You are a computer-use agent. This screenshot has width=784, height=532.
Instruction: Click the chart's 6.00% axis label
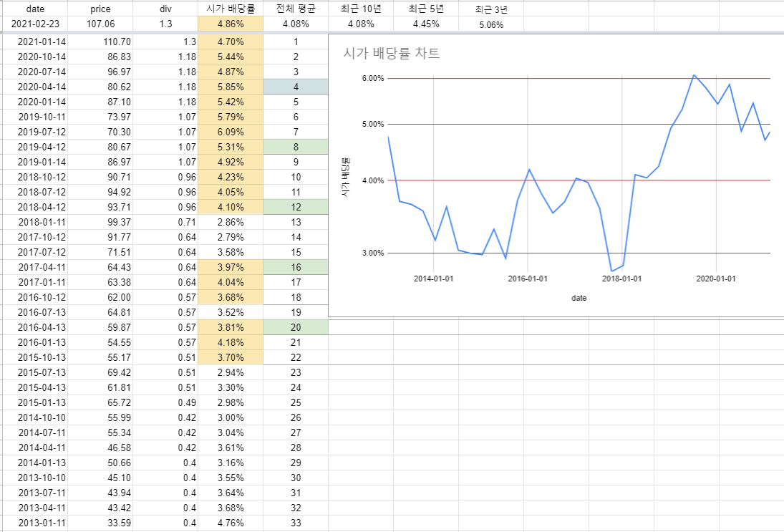pos(372,78)
